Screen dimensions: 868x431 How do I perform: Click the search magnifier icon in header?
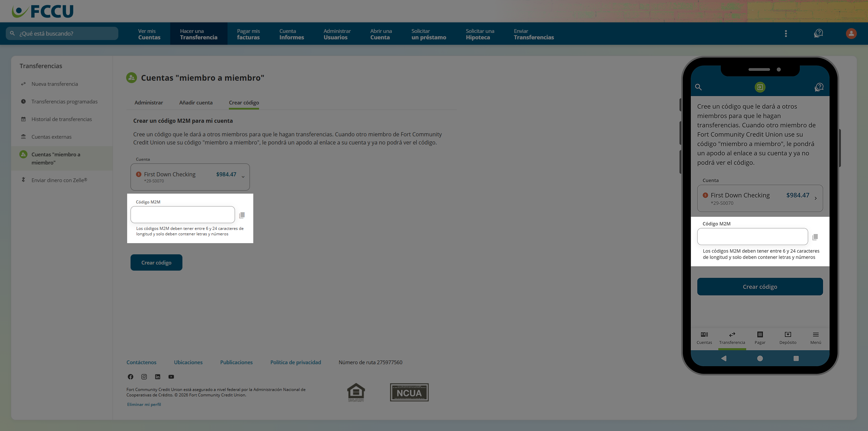(13, 33)
